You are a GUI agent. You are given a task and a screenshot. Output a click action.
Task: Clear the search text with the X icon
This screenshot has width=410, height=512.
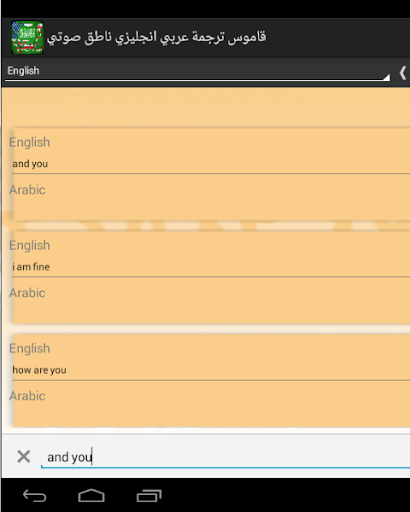pos(24,456)
